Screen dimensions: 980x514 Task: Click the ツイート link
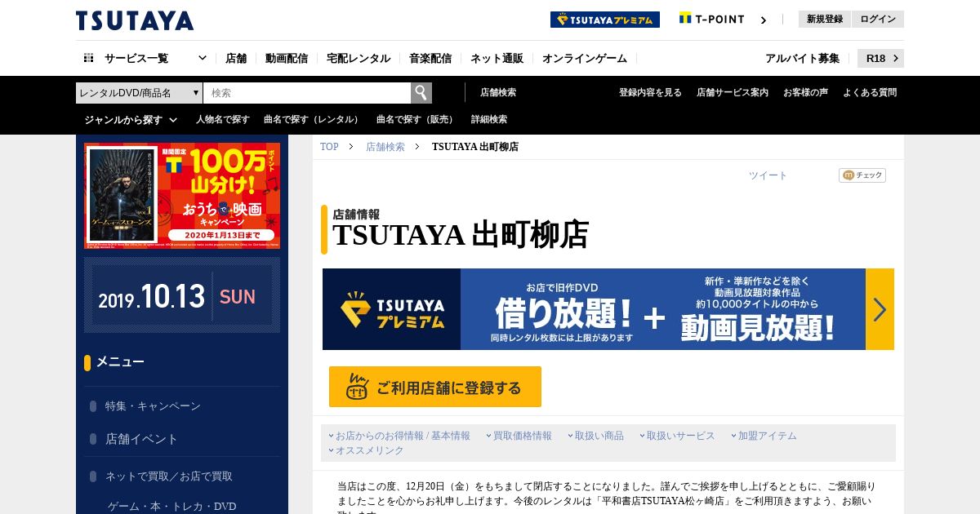(x=768, y=175)
